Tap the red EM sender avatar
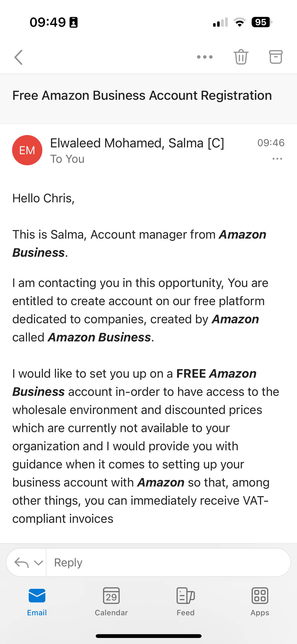The image size is (297, 644). 27,150
